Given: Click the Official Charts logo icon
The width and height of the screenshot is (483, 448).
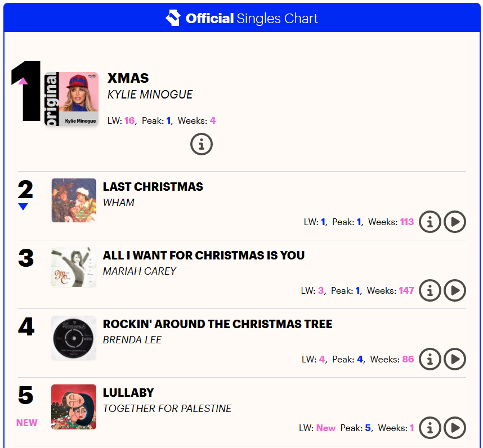Looking at the screenshot, I should (x=173, y=18).
